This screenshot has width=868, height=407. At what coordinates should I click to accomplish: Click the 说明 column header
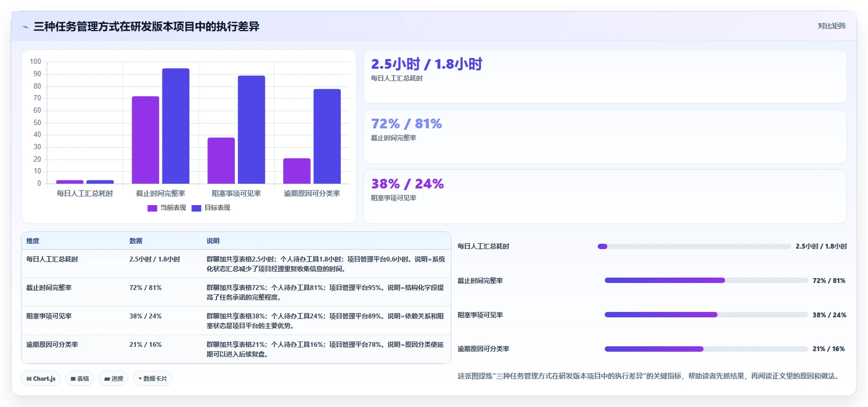213,241
